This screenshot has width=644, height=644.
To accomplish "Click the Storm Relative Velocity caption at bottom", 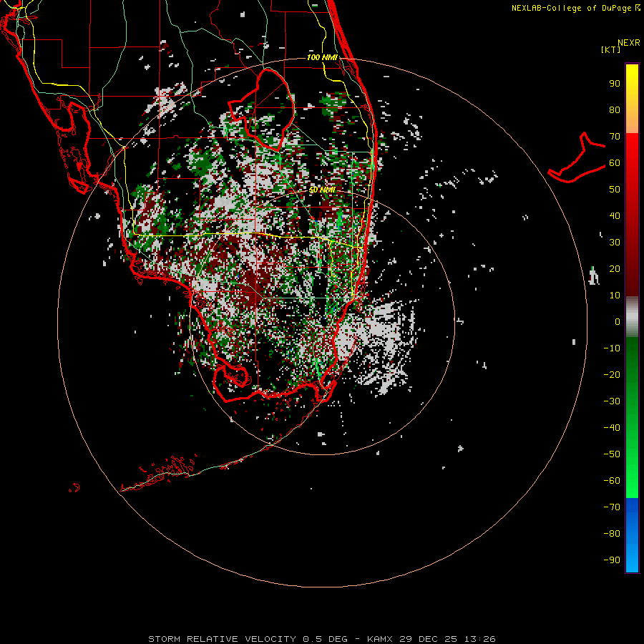I will tap(321, 639).
